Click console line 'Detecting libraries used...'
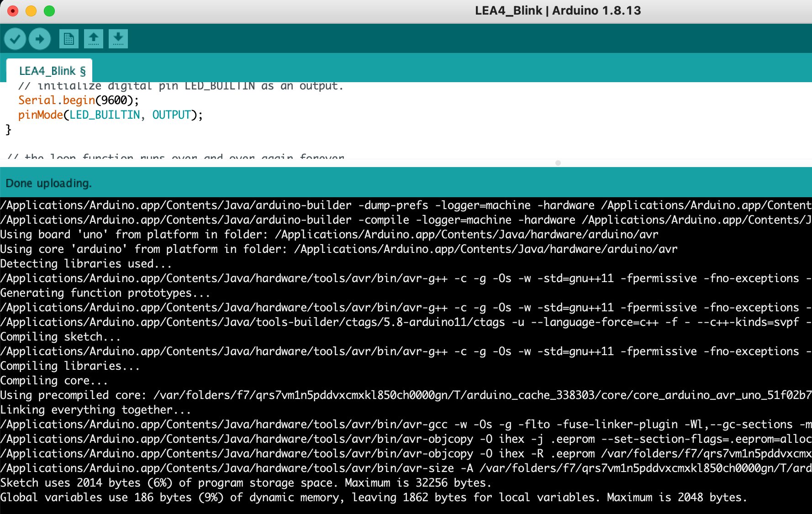Viewport: 812px width, 514px height. tap(86, 263)
